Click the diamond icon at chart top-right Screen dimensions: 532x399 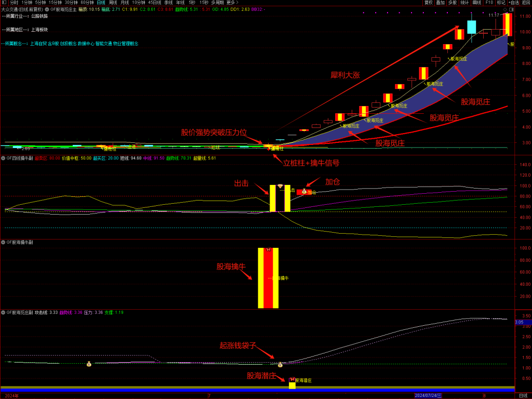point(504,9)
